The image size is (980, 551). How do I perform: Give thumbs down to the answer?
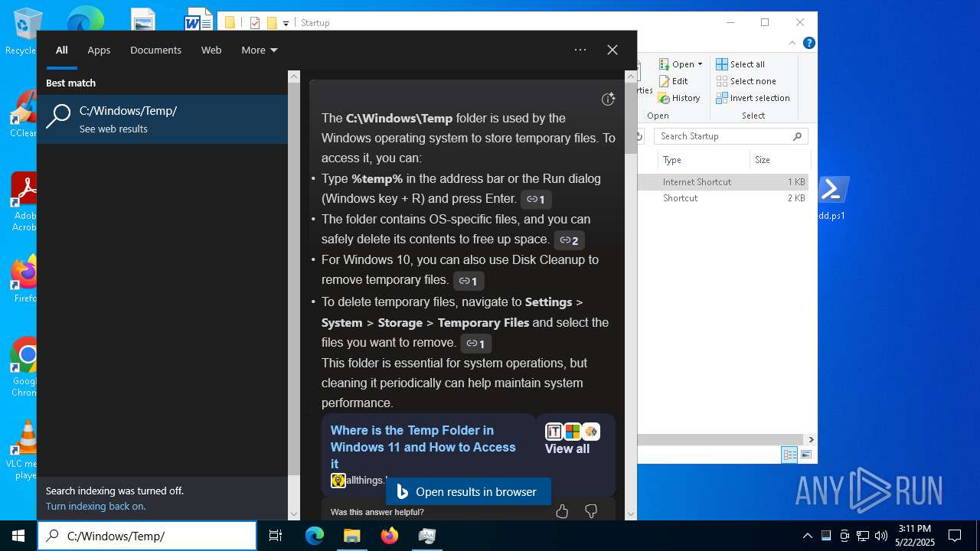point(591,511)
